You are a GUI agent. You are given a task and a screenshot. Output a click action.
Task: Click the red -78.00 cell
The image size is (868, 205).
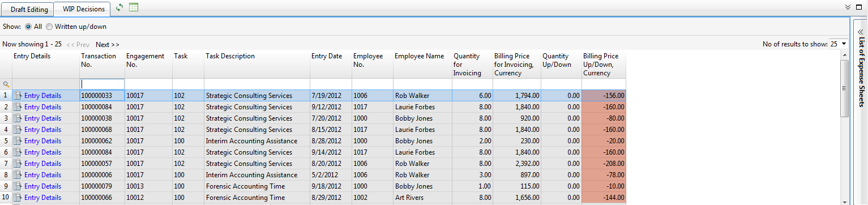click(x=604, y=175)
